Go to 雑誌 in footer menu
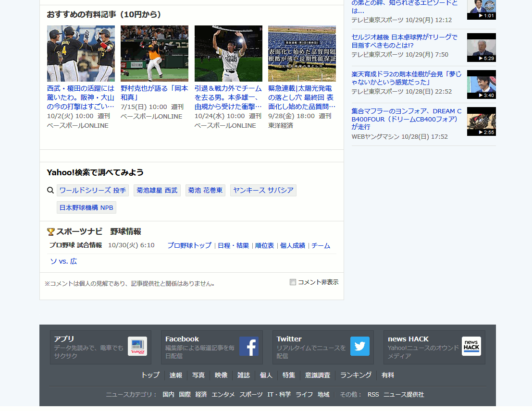This screenshot has width=532, height=411. tap(244, 375)
